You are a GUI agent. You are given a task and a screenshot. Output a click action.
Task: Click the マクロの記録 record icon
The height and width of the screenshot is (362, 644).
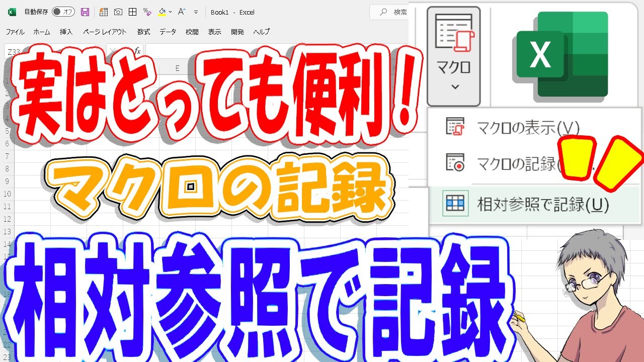click(x=455, y=162)
